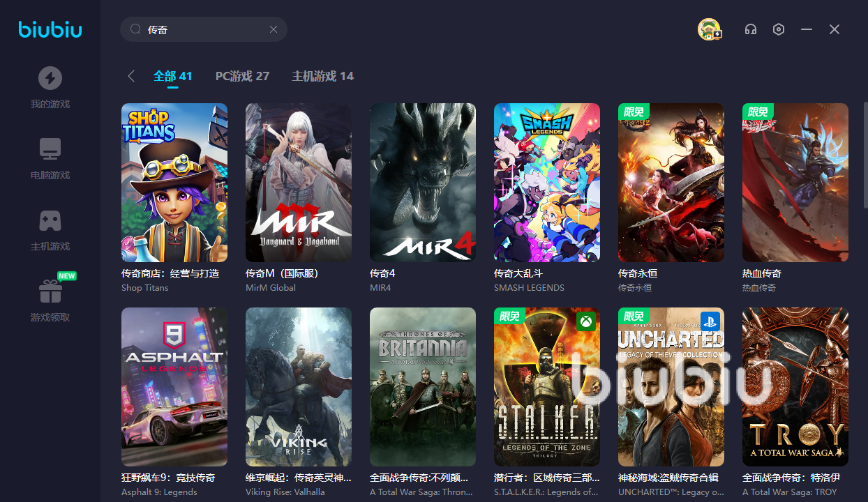The height and width of the screenshot is (502, 868).
Task: Click the title 传奇M（国际服）
Action: tap(282, 273)
